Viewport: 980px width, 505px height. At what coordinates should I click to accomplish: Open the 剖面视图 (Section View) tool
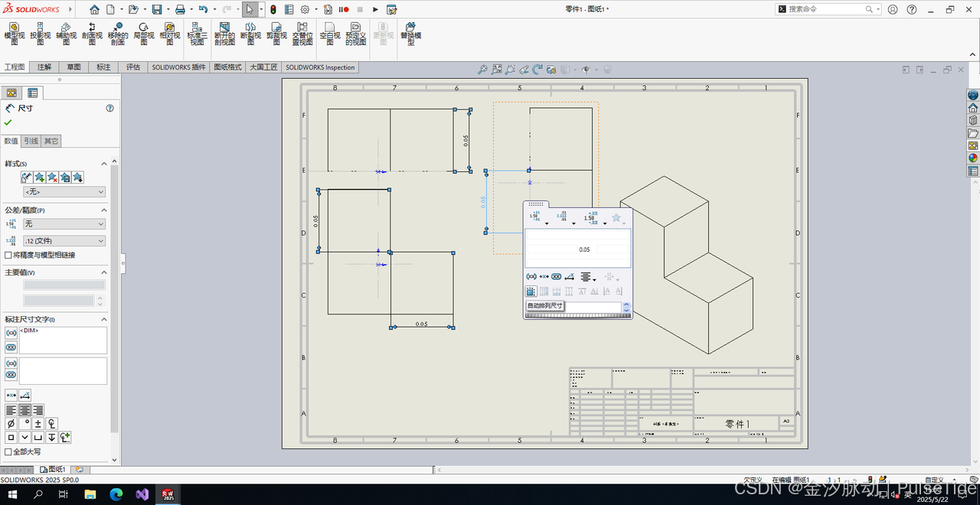point(92,34)
